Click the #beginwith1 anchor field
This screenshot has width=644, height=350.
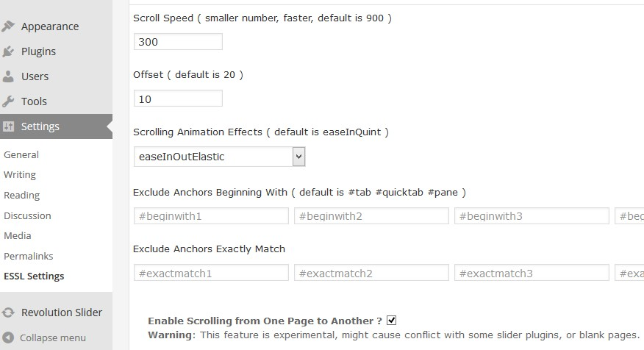pos(211,216)
